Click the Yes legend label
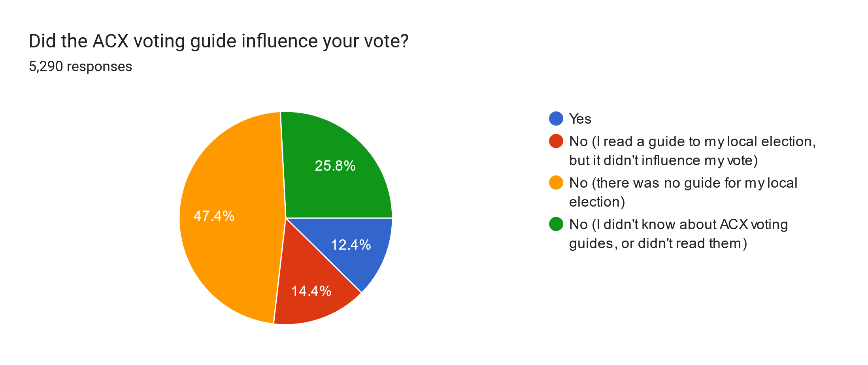The width and height of the screenshot is (868, 365). (x=580, y=119)
